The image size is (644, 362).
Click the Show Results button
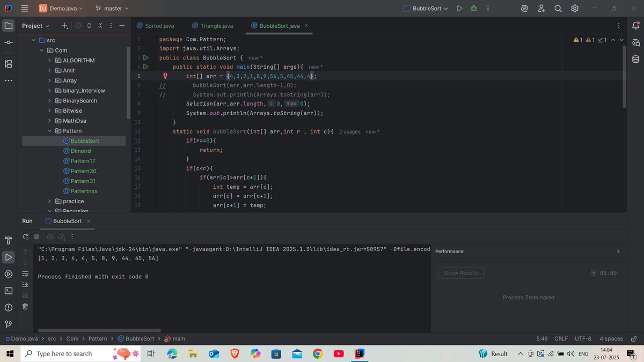[x=460, y=272]
